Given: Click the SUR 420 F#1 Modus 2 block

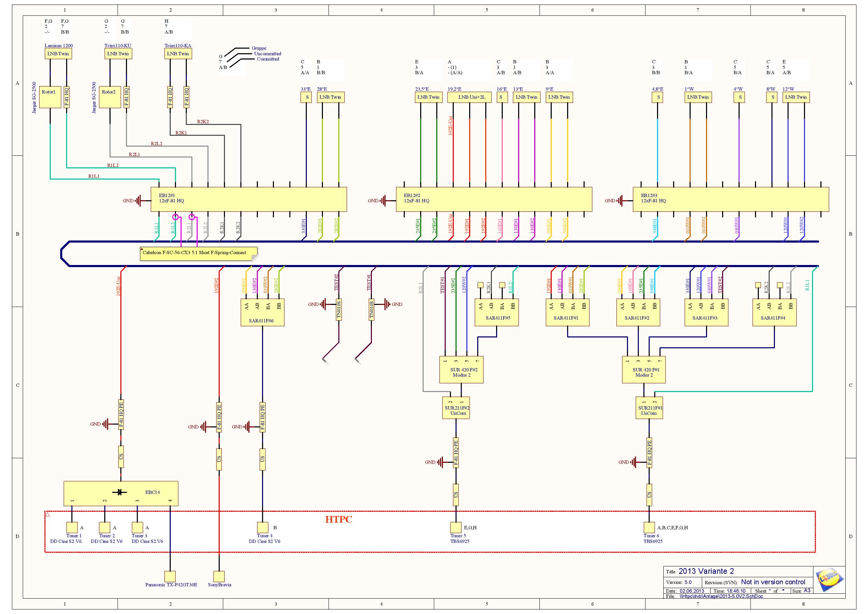Looking at the screenshot, I should click(644, 370).
